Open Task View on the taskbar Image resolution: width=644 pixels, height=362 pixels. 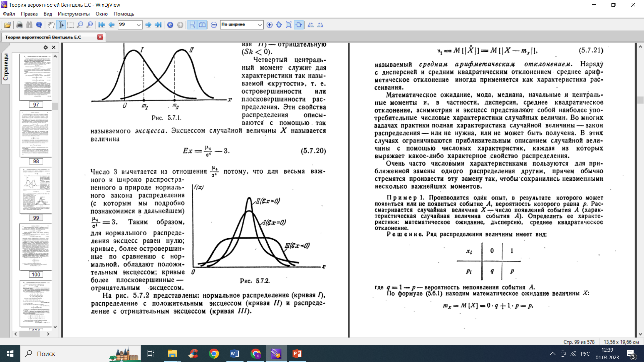point(151,354)
